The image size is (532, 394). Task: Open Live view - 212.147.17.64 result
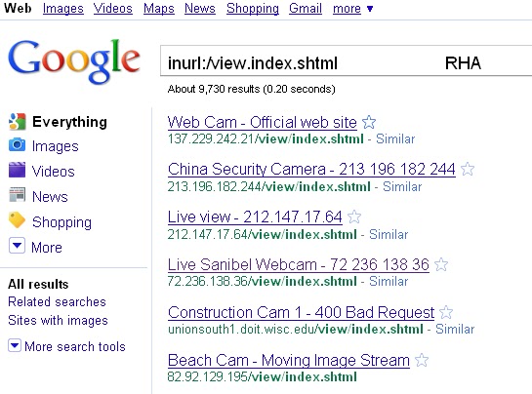point(255,217)
